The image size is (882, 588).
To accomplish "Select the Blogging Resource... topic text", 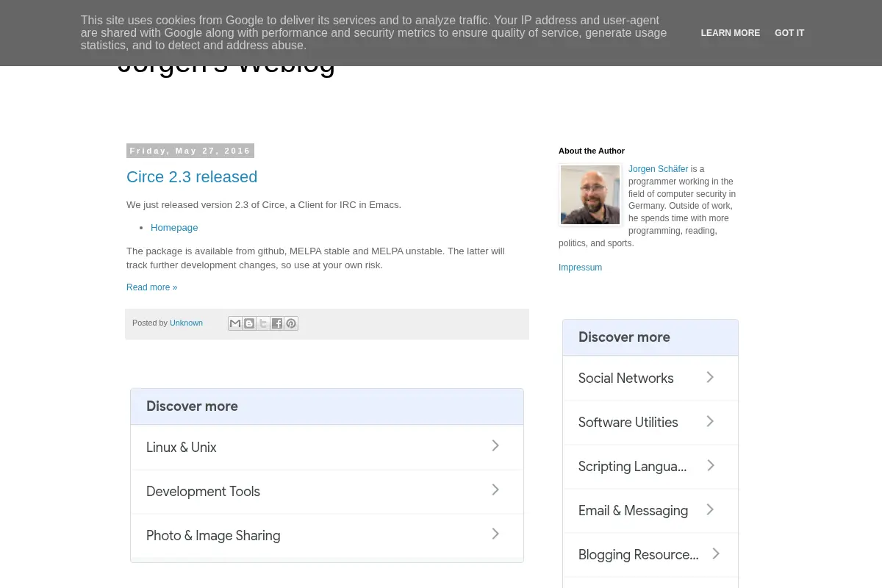I will click(x=639, y=555).
